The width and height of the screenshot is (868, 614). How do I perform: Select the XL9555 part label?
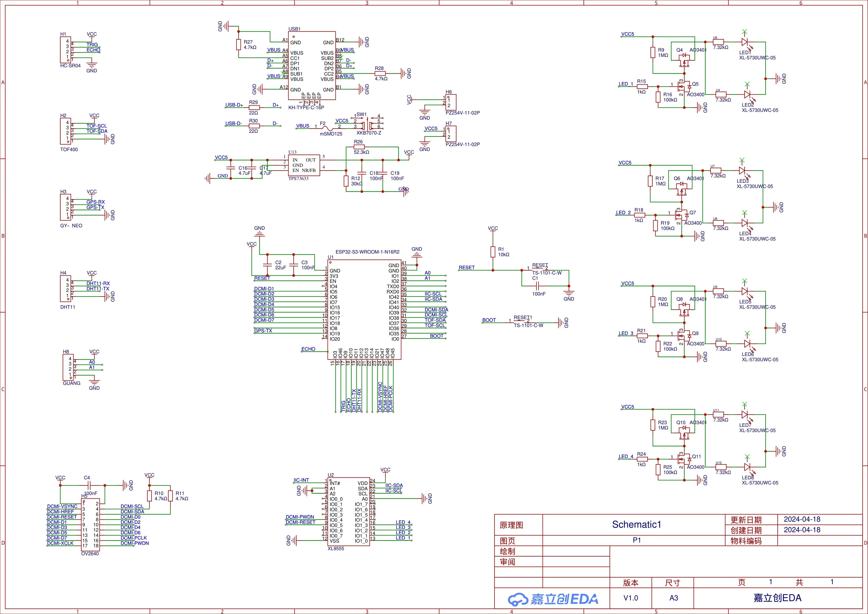click(336, 549)
